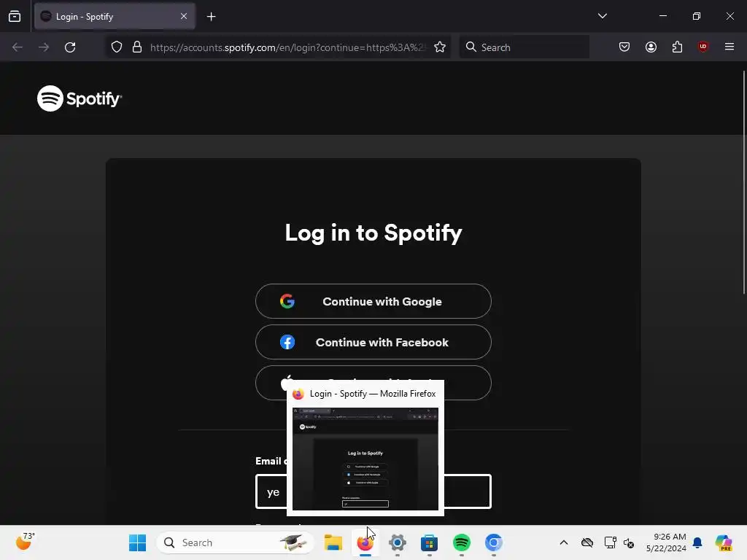This screenshot has height=560, width=747.
Task: Close the Login - Spotify tab
Action: [184, 16]
